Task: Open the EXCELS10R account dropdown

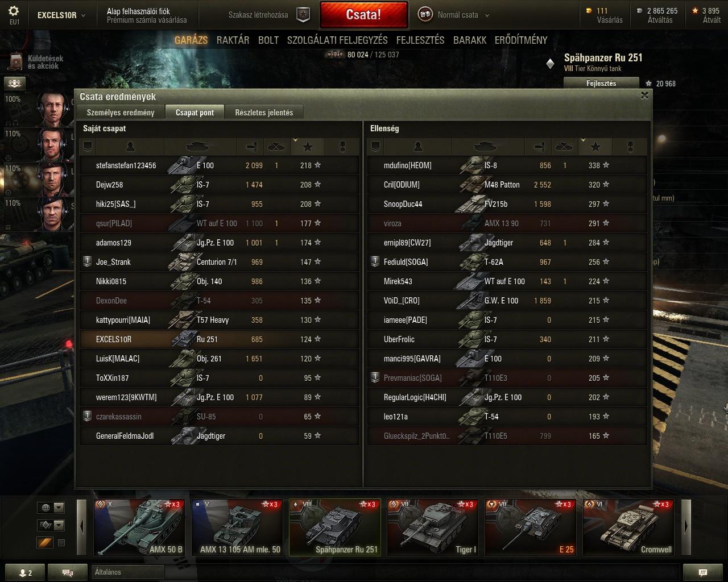Action: point(61,15)
